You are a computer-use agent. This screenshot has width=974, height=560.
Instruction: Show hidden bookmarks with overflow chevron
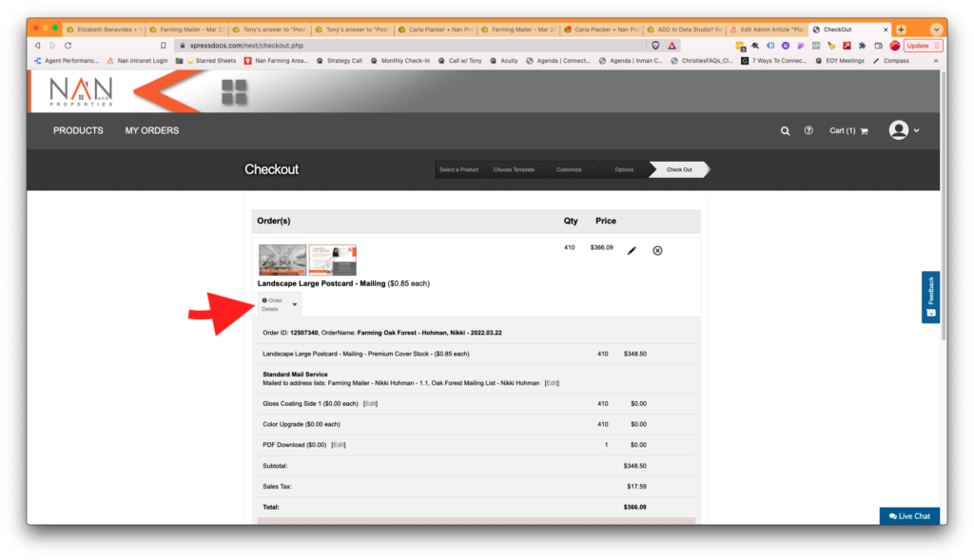[x=935, y=61]
